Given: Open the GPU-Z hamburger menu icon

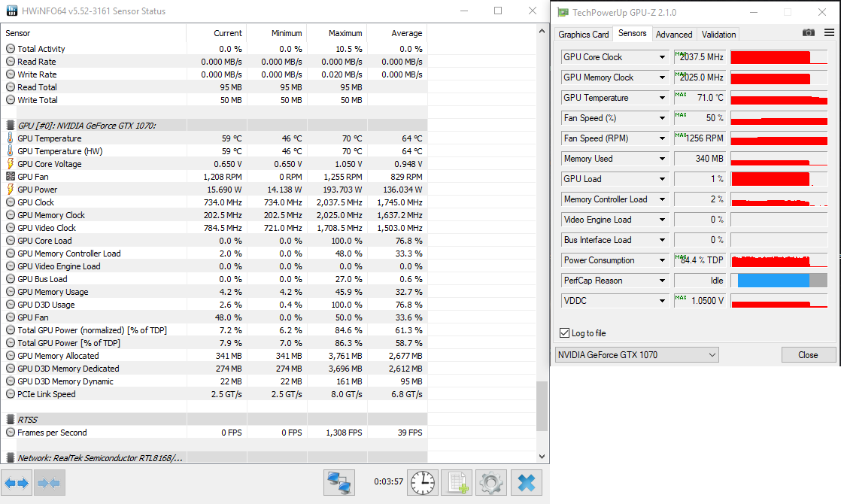Looking at the screenshot, I should click(x=829, y=32).
